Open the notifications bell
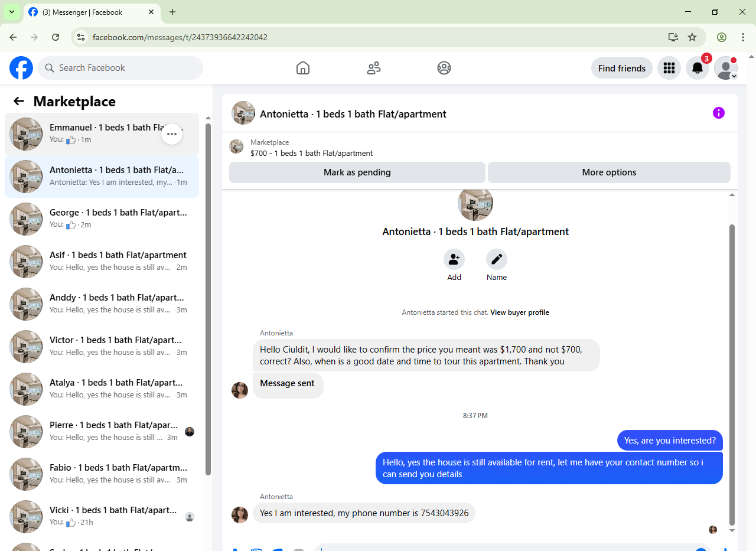The height and width of the screenshot is (551, 756). coord(698,68)
